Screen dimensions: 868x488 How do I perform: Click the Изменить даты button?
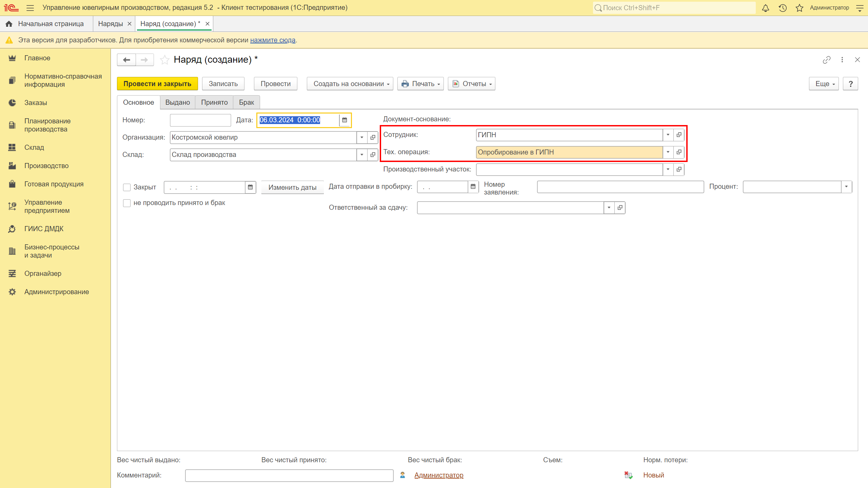point(292,187)
